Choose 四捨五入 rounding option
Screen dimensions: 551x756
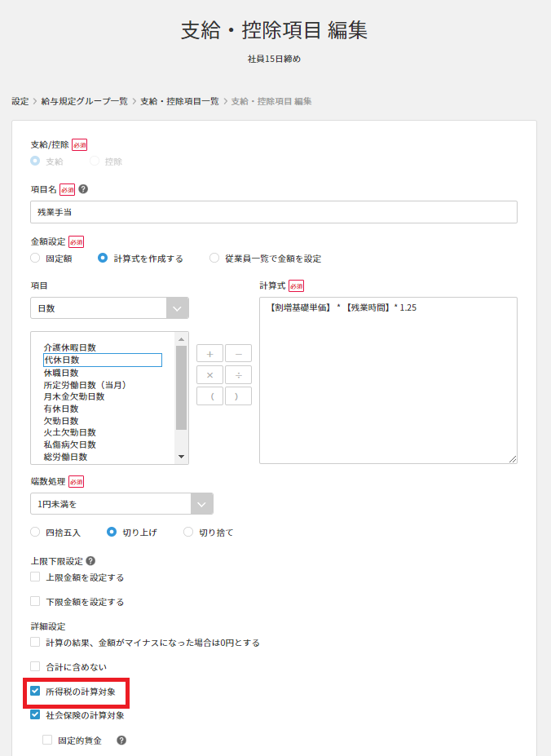tap(35, 532)
